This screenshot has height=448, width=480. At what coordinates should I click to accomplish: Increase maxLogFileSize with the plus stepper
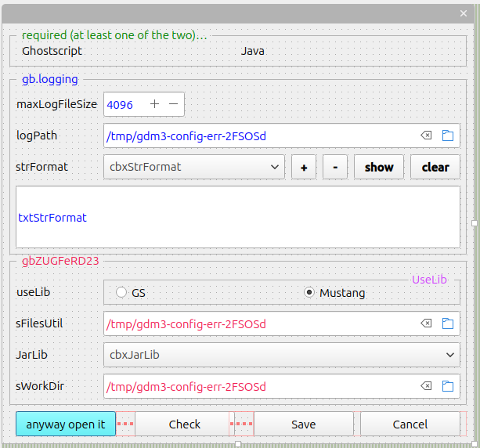[154, 104]
